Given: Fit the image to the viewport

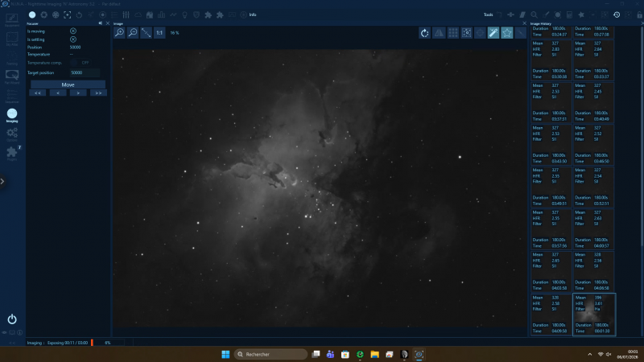Looking at the screenshot, I should 146,32.
